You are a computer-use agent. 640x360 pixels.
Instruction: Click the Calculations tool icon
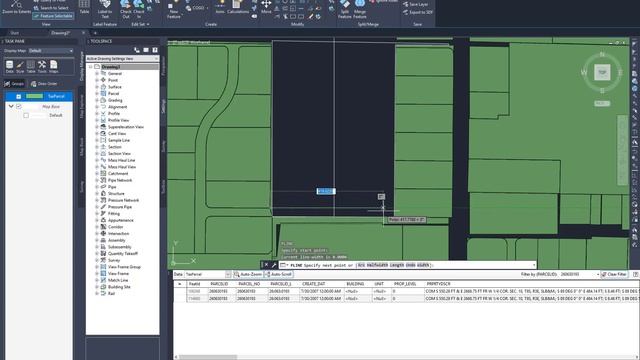[x=238, y=7]
